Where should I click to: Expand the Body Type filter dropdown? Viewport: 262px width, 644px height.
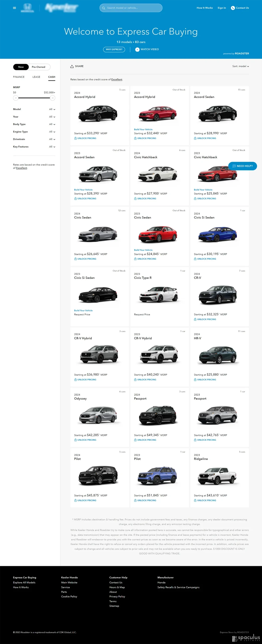[34, 124]
